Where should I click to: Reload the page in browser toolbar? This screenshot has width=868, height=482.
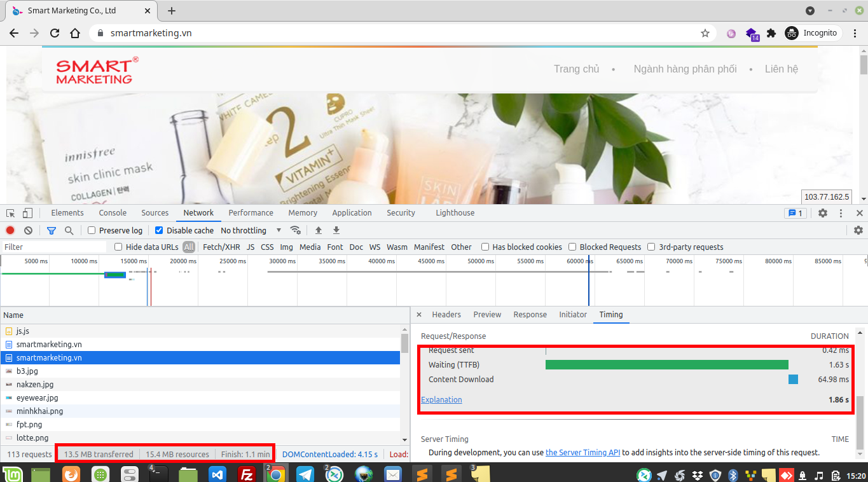[55, 33]
